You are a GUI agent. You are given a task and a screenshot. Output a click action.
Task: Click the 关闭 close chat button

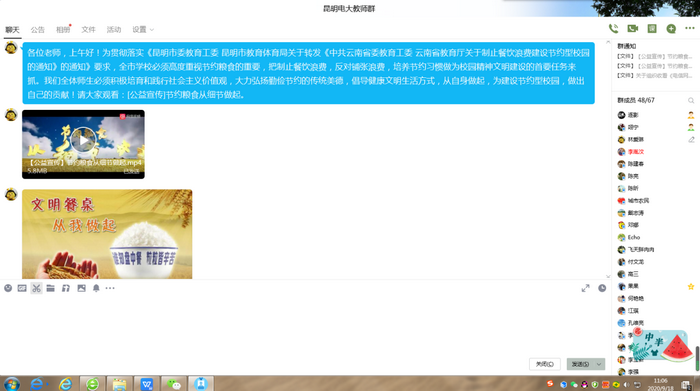(x=545, y=364)
